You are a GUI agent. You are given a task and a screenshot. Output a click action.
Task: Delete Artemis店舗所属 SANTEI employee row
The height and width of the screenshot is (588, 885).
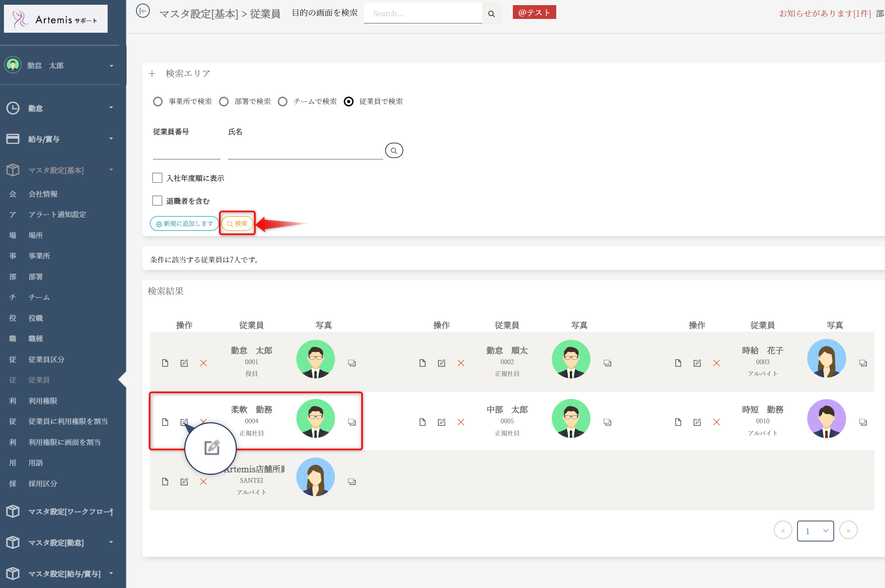203,482
